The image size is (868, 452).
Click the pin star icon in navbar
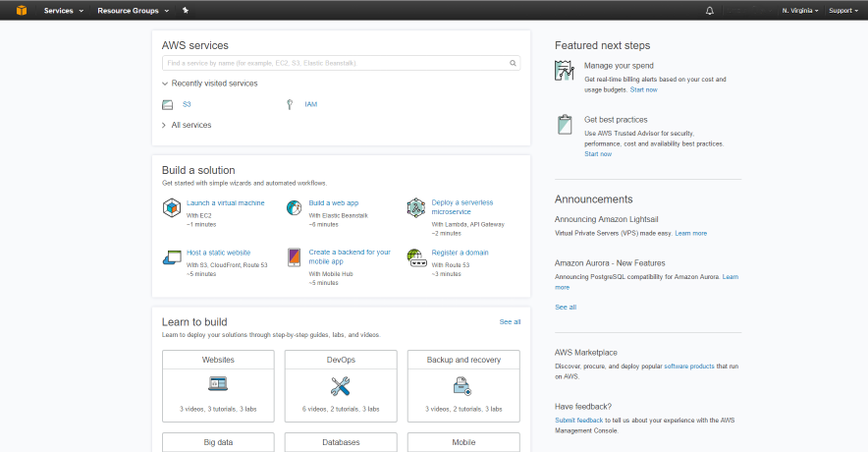186,10
